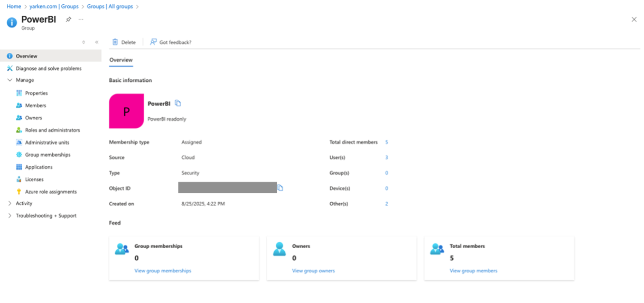Screen dimensions: 644x303
Task: Click the 'PowerBI readonly' description text
Action: pos(167,119)
